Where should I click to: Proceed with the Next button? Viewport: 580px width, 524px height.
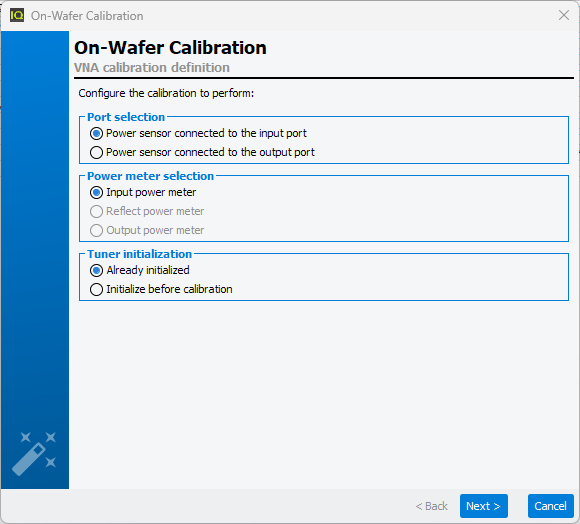click(x=483, y=506)
